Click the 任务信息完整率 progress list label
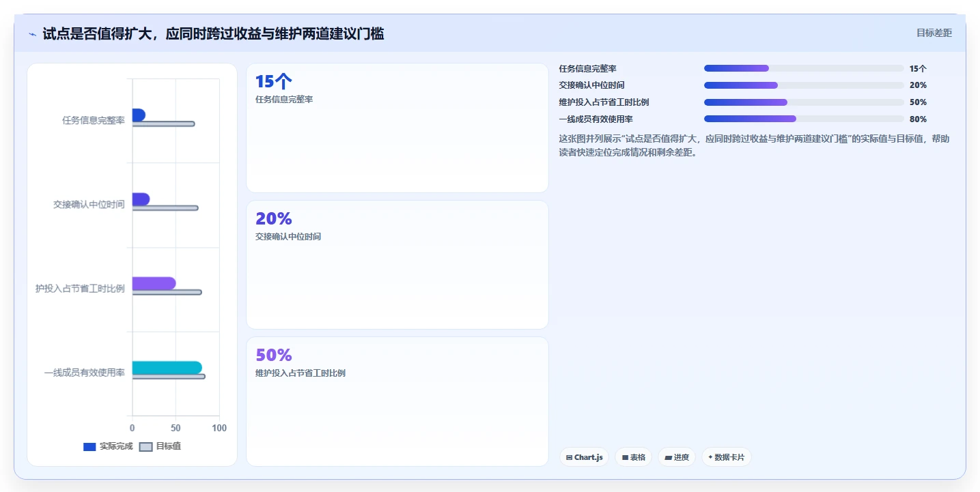 [x=587, y=68]
